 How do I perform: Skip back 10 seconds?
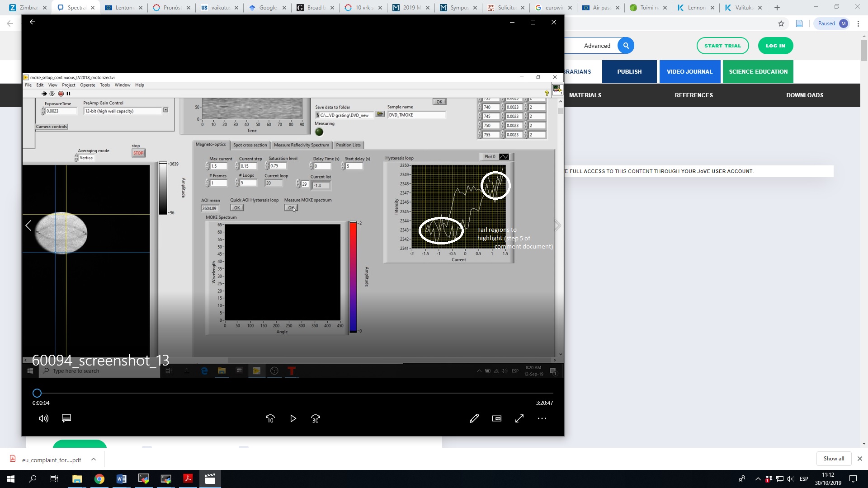point(270,418)
